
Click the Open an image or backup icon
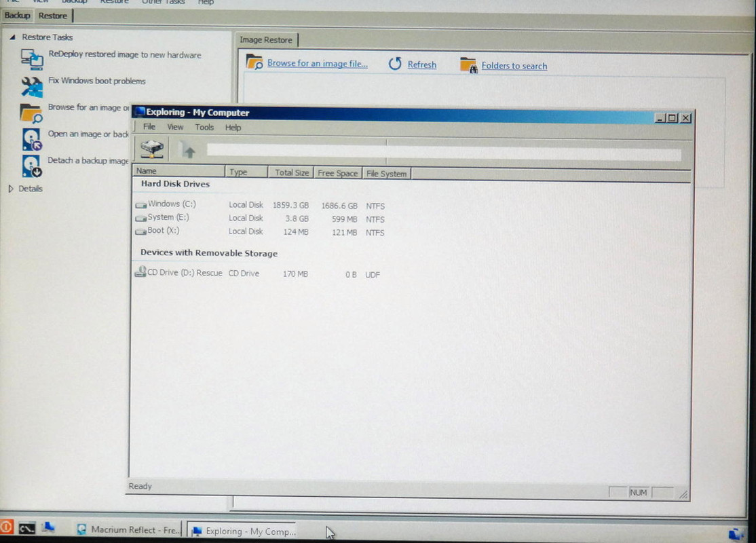pos(32,140)
